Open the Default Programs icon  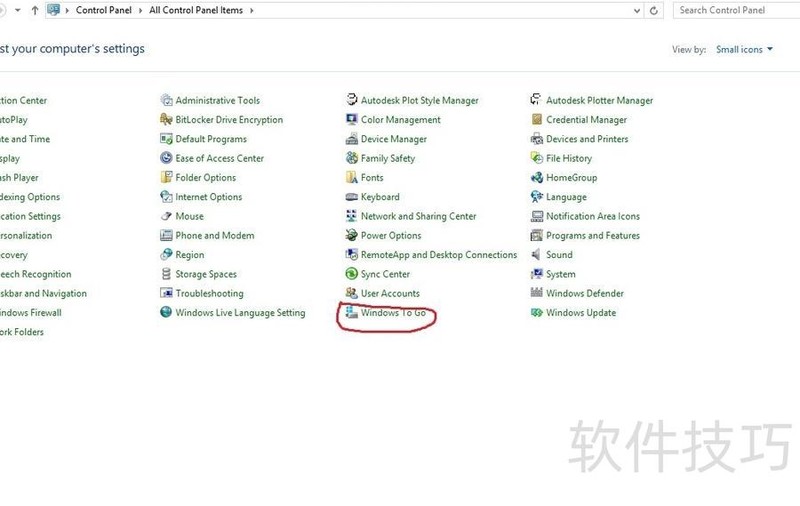[x=166, y=139]
